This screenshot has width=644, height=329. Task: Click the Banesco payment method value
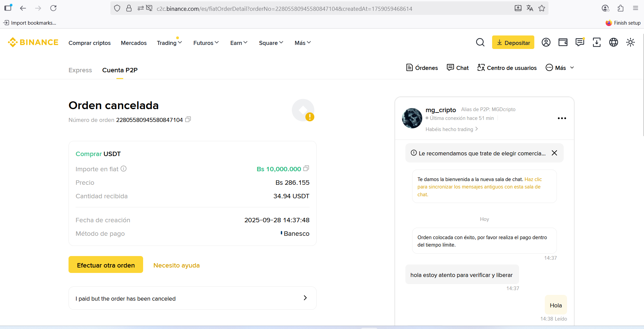[x=295, y=234]
